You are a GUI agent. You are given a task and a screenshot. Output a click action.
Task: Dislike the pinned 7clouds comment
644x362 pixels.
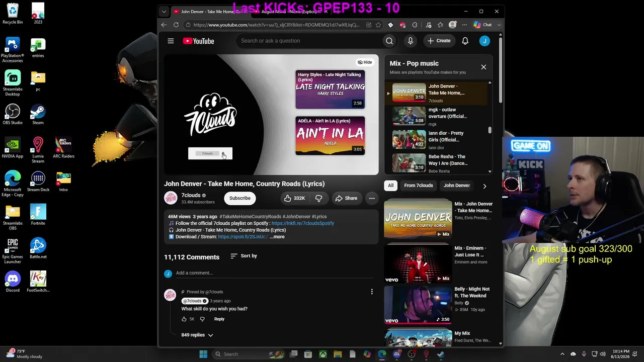pos(202,319)
